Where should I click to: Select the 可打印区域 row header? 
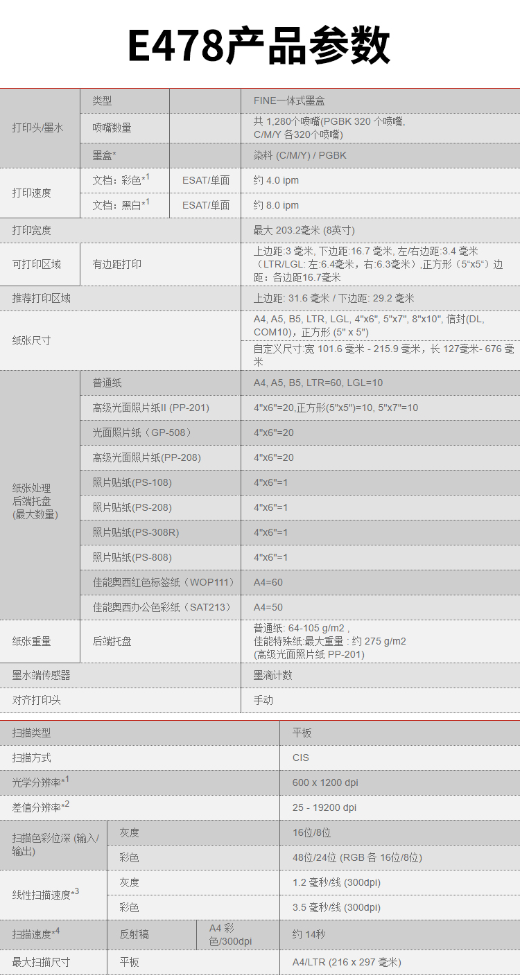click(x=40, y=264)
